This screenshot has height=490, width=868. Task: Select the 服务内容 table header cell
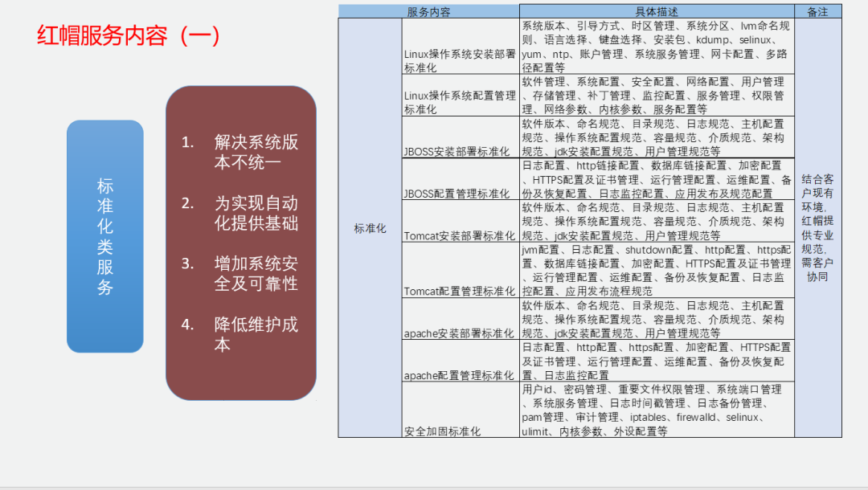pos(429,11)
